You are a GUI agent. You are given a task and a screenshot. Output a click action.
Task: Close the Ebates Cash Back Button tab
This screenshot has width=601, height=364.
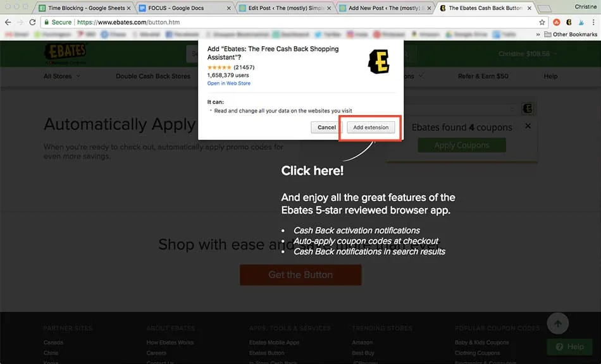pos(530,8)
